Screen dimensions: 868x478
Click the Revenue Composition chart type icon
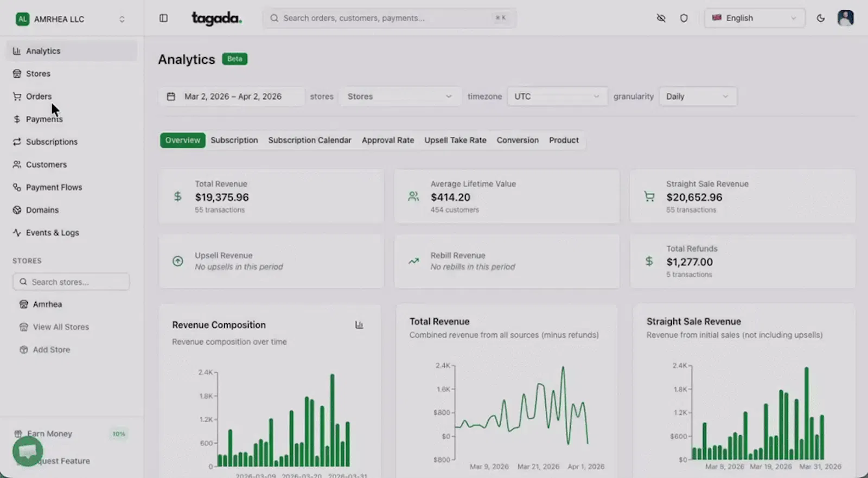pyautogui.click(x=359, y=325)
